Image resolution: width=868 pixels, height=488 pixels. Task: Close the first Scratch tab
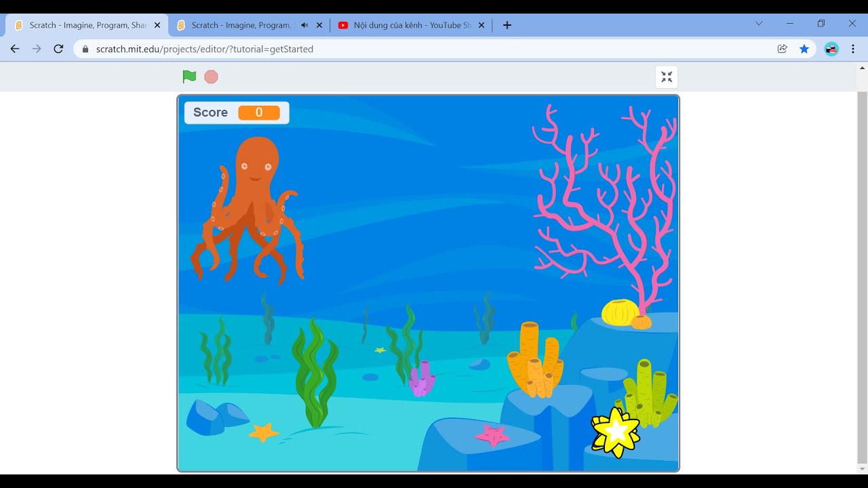click(157, 25)
